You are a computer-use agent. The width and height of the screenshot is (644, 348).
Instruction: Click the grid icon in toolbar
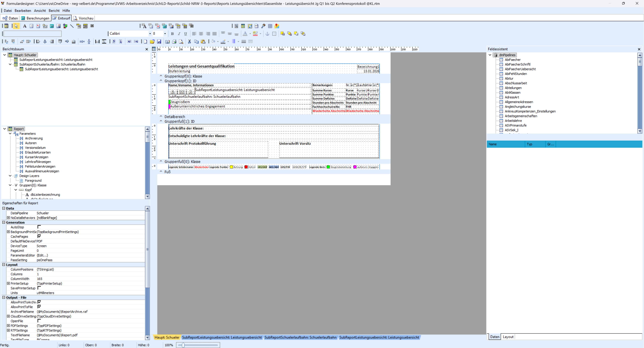click(270, 26)
